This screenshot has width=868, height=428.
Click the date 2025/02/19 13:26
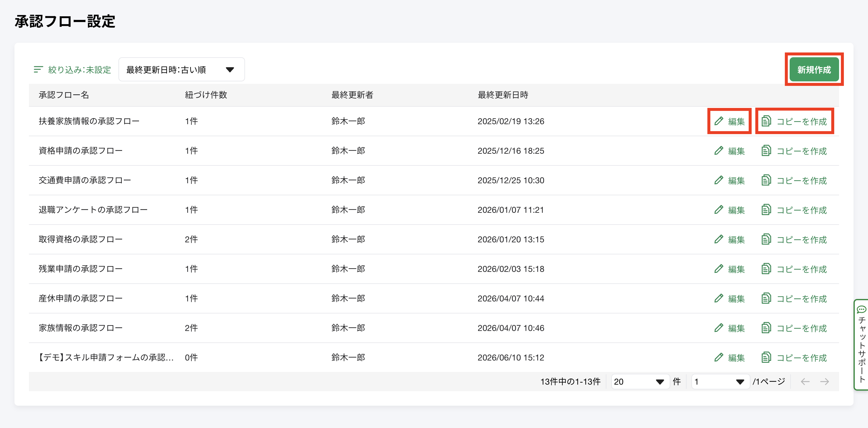[511, 121]
